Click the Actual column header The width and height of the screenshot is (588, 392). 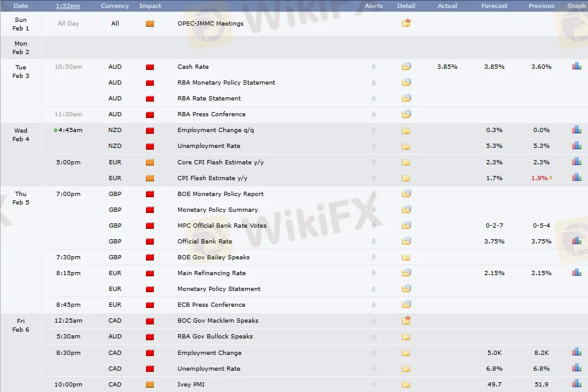(447, 6)
